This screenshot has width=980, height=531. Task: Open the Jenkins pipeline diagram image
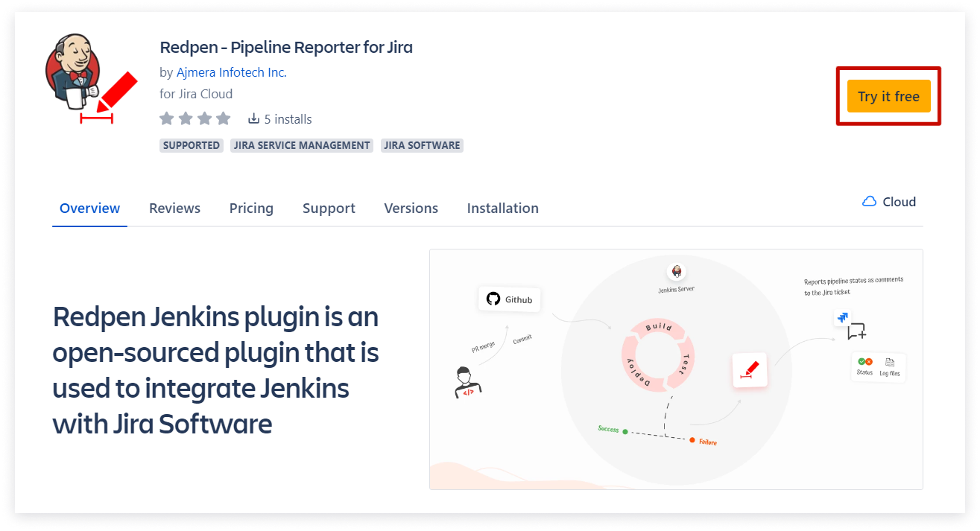(676, 369)
